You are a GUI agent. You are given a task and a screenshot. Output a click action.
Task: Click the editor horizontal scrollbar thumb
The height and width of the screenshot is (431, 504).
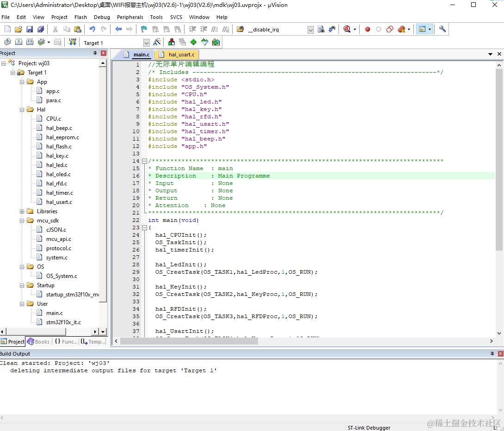pos(189,341)
